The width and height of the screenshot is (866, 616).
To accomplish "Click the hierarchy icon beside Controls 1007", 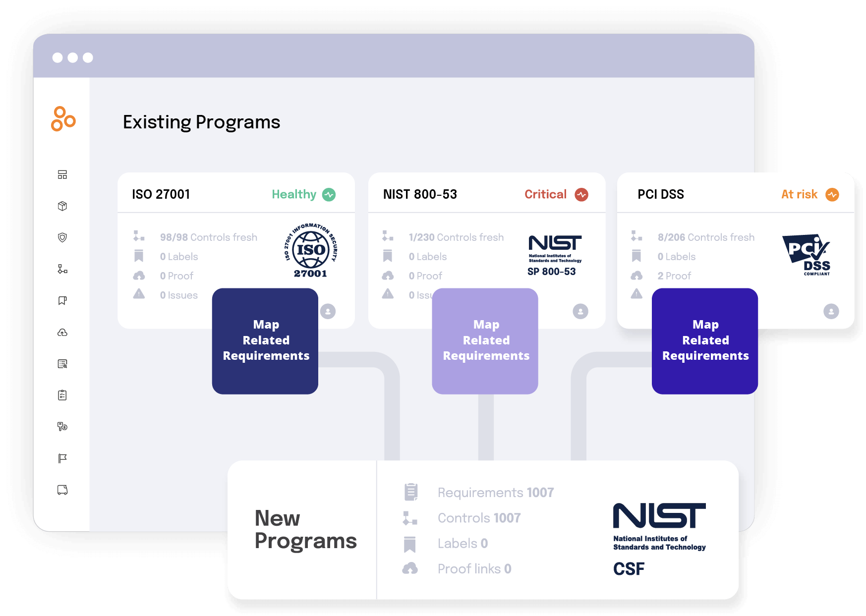I will [410, 518].
